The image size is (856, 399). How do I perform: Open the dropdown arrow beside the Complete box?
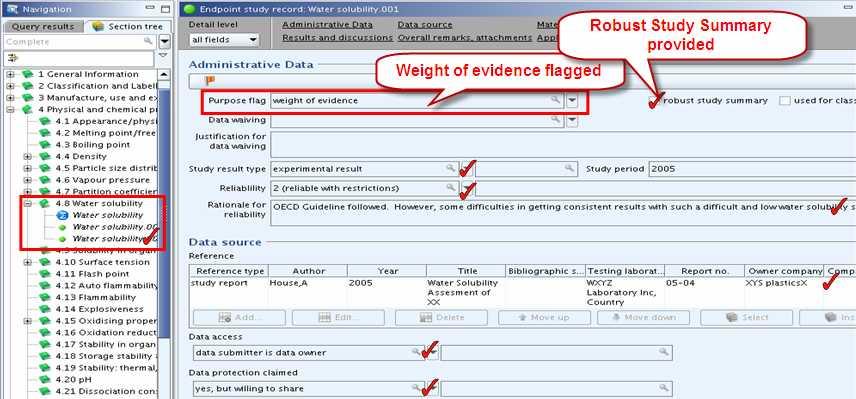[x=164, y=41]
